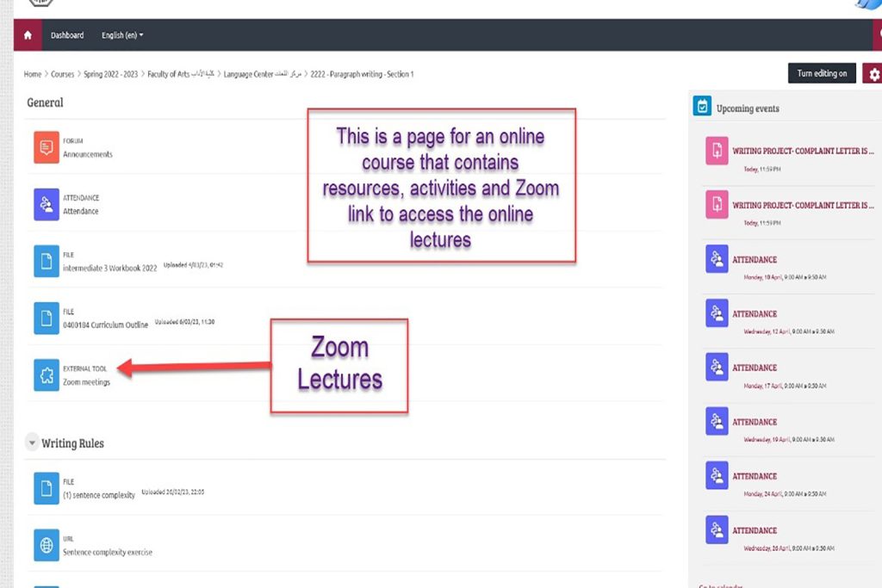This screenshot has height=588, width=882.
Task: Click the intermediate 3 Workbook file icon
Action: [x=47, y=262]
